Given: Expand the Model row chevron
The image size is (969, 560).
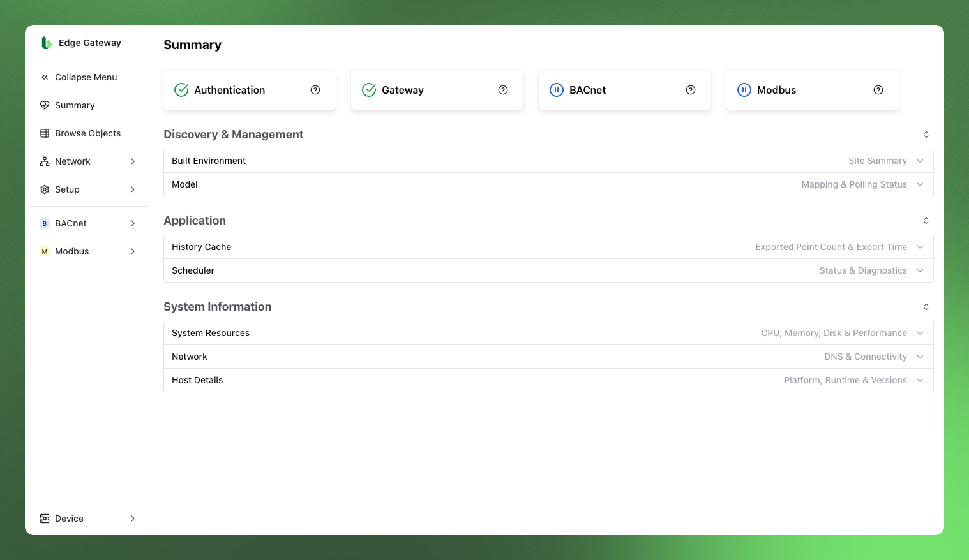Looking at the screenshot, I should point(920,184).
